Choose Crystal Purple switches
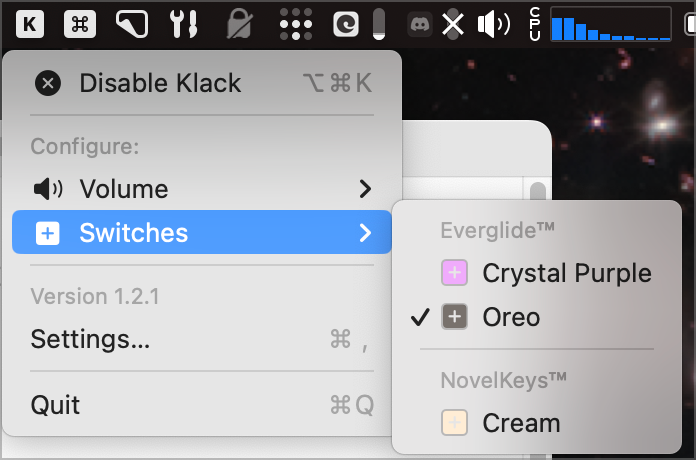 [566, 273]
